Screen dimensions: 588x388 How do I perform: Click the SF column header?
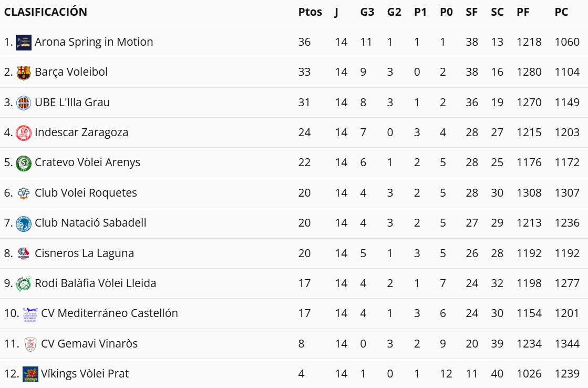click(x=471, y=12)
